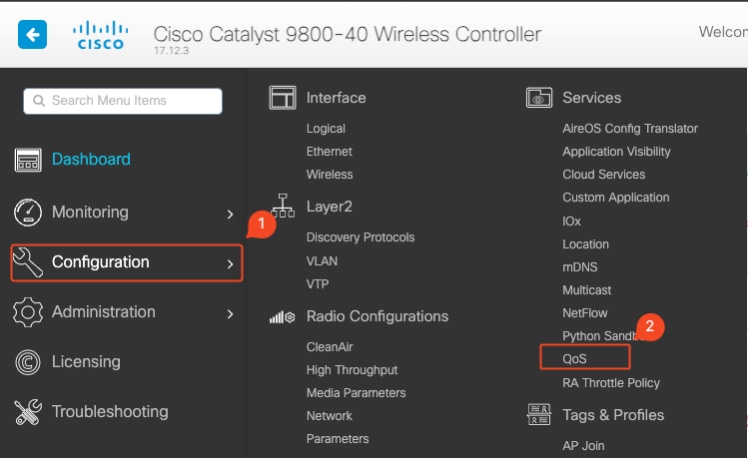Open IOx service
This screenshot has height=458, width=748.
pos(571,221)
